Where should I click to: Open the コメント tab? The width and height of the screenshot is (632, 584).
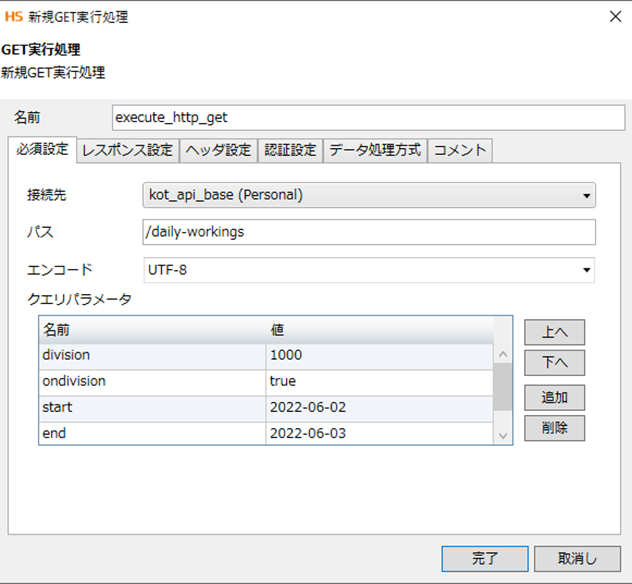[x=460, y=151]
